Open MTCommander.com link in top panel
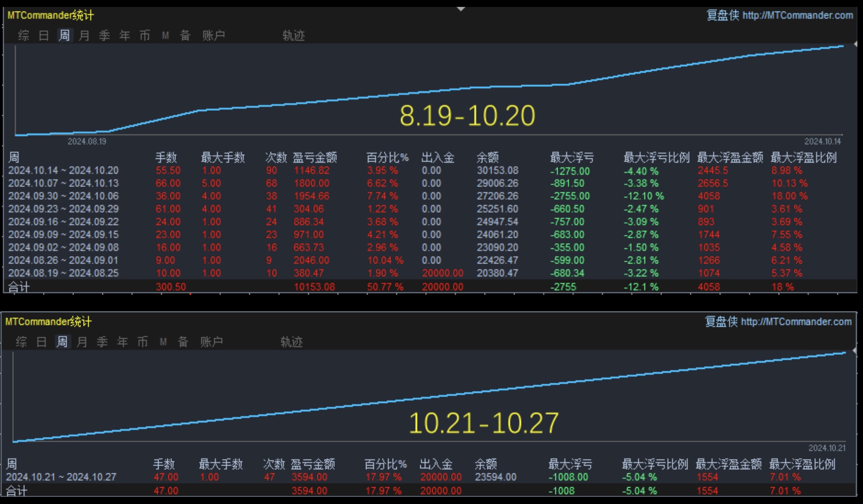The height and width of the screenshot is (504, 863). (798, 15)
